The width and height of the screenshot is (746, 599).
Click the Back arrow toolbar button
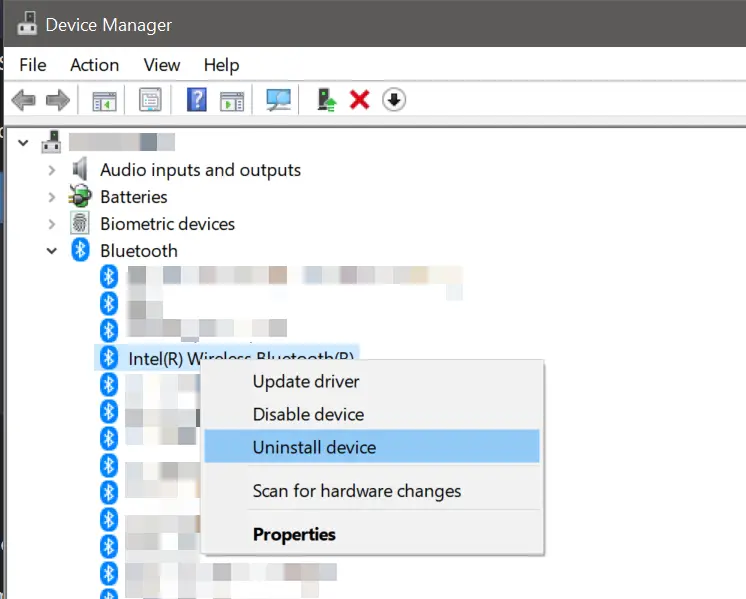tap(24, 100)
